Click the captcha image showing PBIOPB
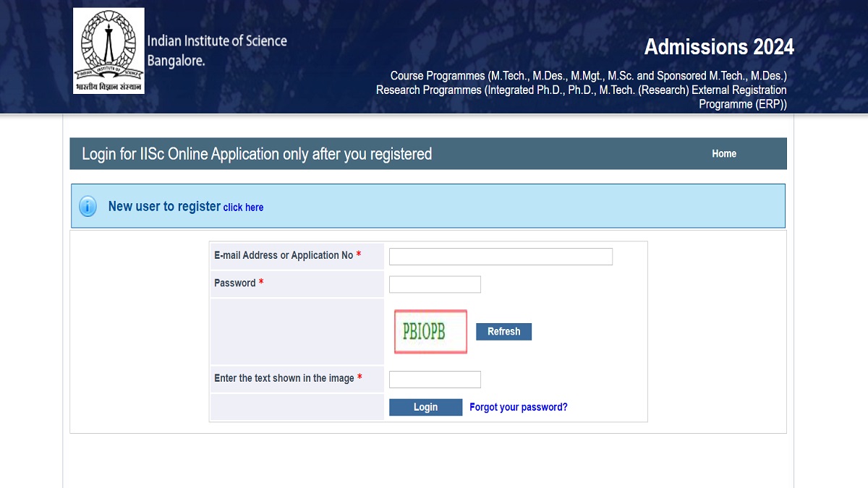The height and width of the screenshot is (488, 868). coord(430,332)
